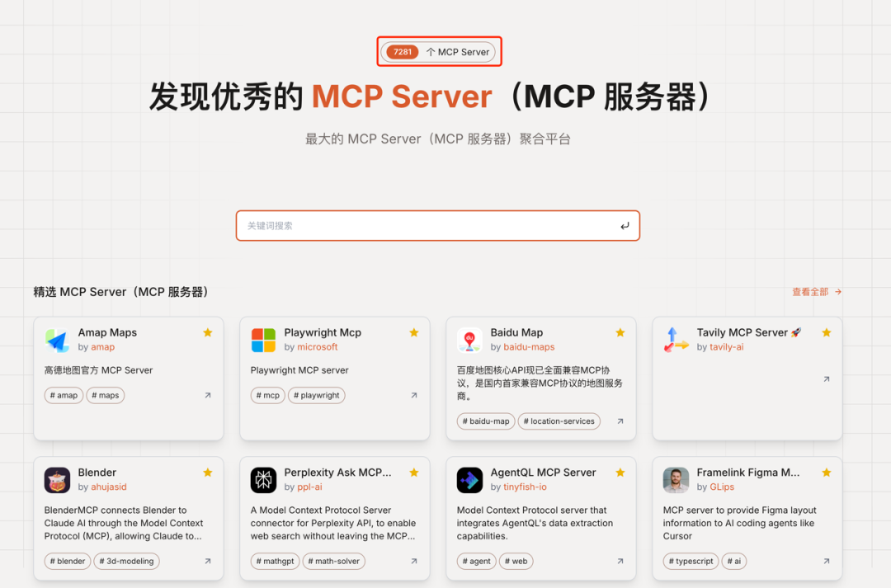Select the # mcp tag
The image size is (891, 588).
coord(267,395)
